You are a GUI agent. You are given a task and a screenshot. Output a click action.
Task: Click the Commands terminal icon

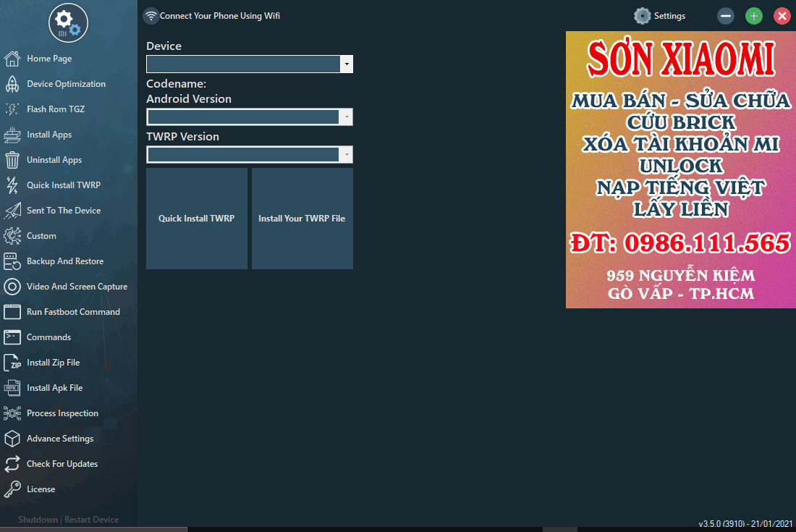pos(12,337)
